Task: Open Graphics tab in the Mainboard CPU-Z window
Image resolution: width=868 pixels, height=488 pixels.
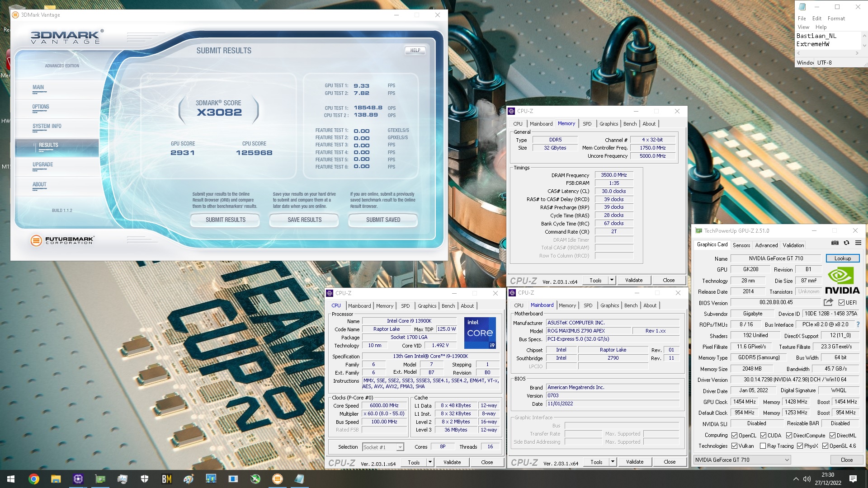Action: click(x=609, y=305)
